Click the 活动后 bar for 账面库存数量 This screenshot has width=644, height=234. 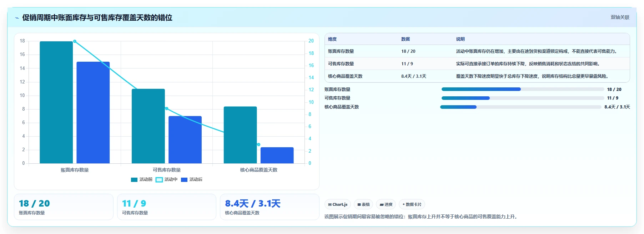[x=93, y=112]
